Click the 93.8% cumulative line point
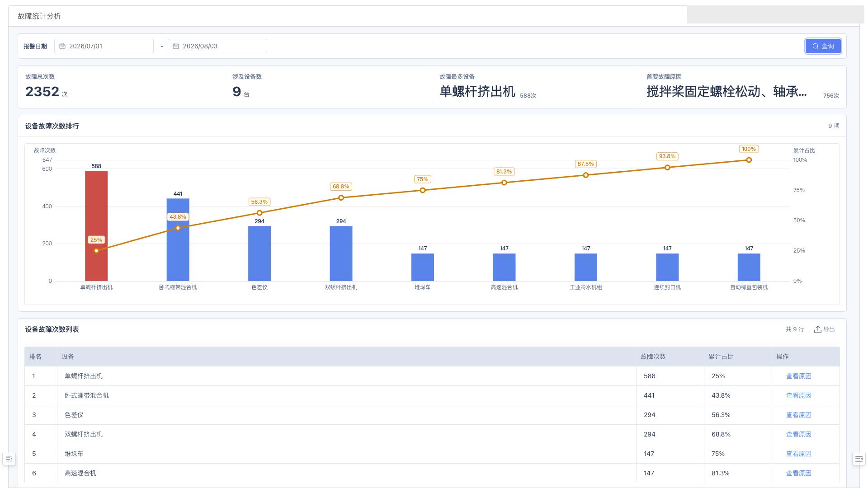Image resolution: width=868 pixels, height=488 pixels. [x=667, y=168]
